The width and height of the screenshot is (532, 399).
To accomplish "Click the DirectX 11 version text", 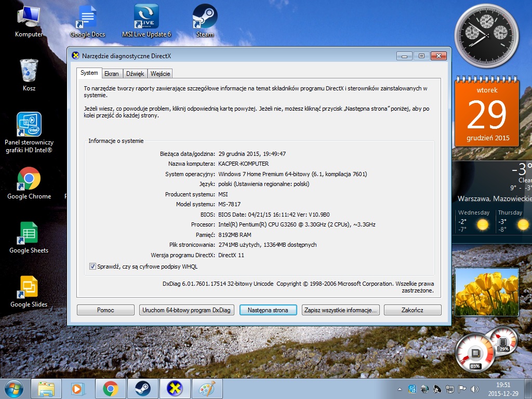I will [231, 255].
